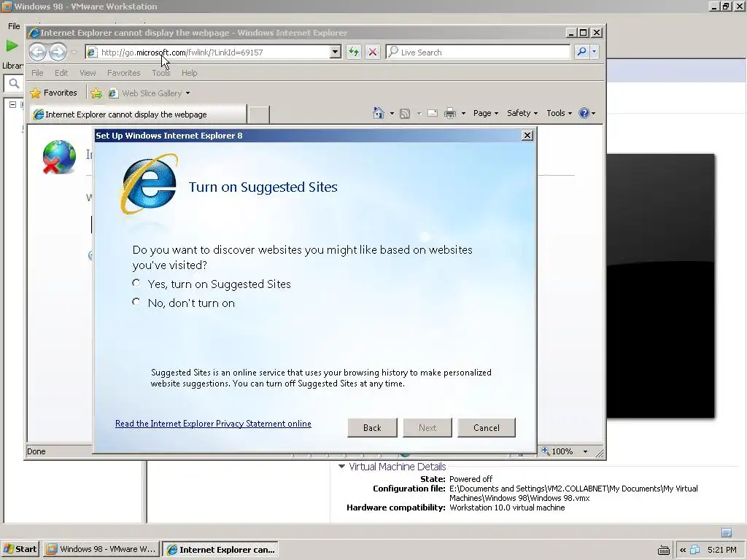Close the Set Up Internet Explorer 8 dialog
The image size is (747, 560).
coord(527,135)
